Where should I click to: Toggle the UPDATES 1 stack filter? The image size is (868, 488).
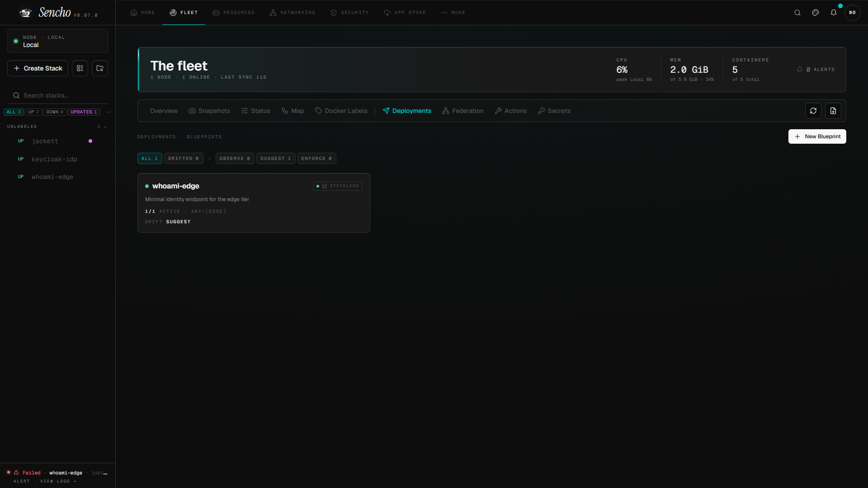pyautogui.click(x=84, y=112)
